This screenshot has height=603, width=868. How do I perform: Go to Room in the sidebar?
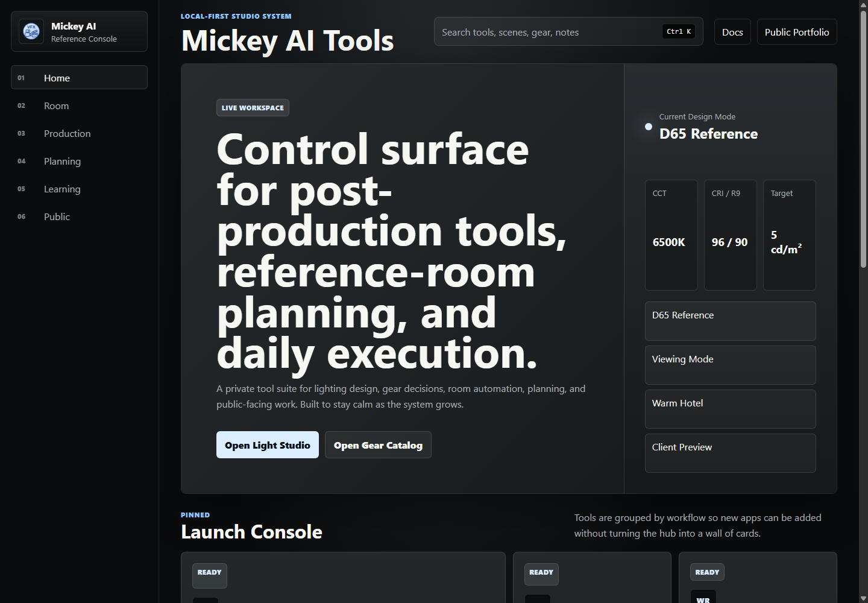click(x=79, y=106)
